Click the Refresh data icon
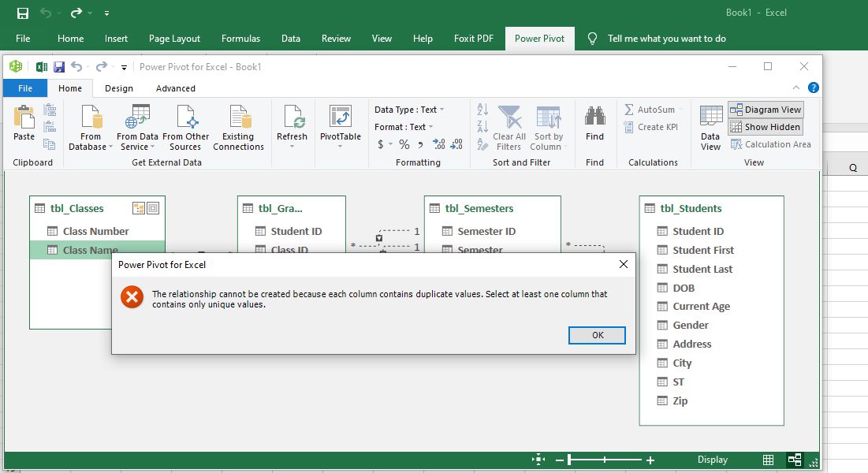The height and width of the screenshot is (473, 868). point(292,122)
